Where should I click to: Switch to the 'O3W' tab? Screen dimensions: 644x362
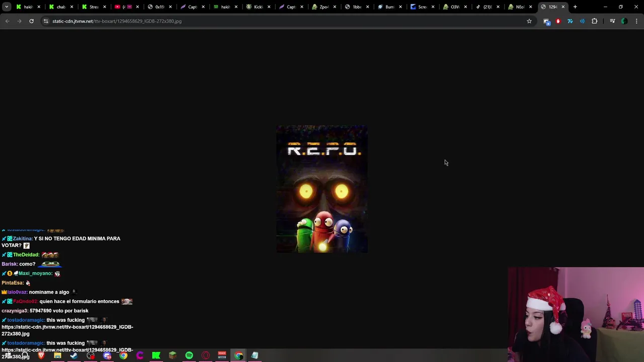454,7
